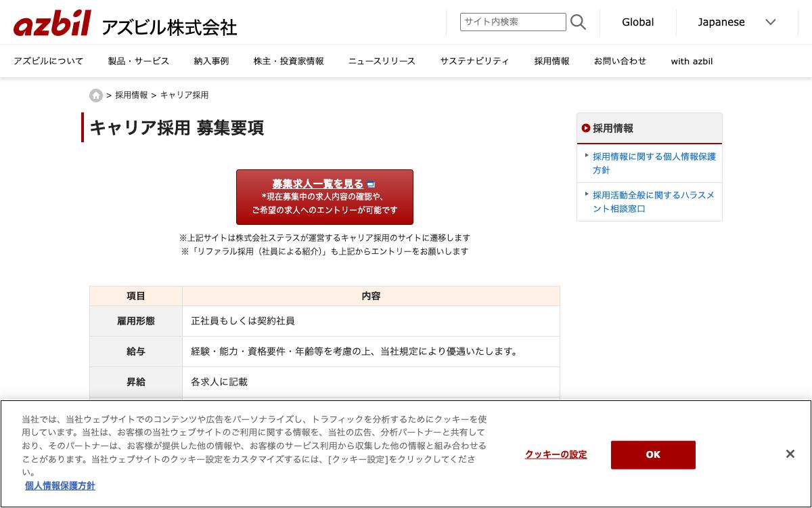Open 個人情報保護方針 link in cookie banner
The height and width of the screenshot is (508, 812).
60,486
